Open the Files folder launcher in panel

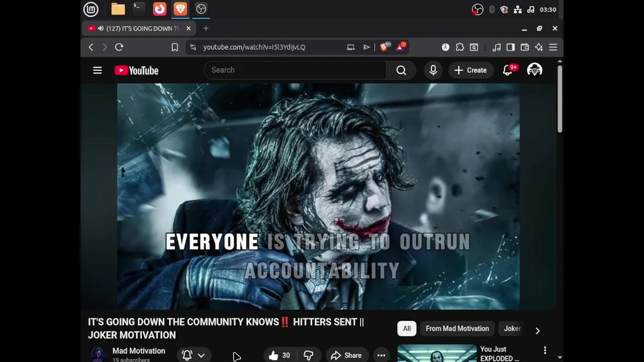pos(118,9)
